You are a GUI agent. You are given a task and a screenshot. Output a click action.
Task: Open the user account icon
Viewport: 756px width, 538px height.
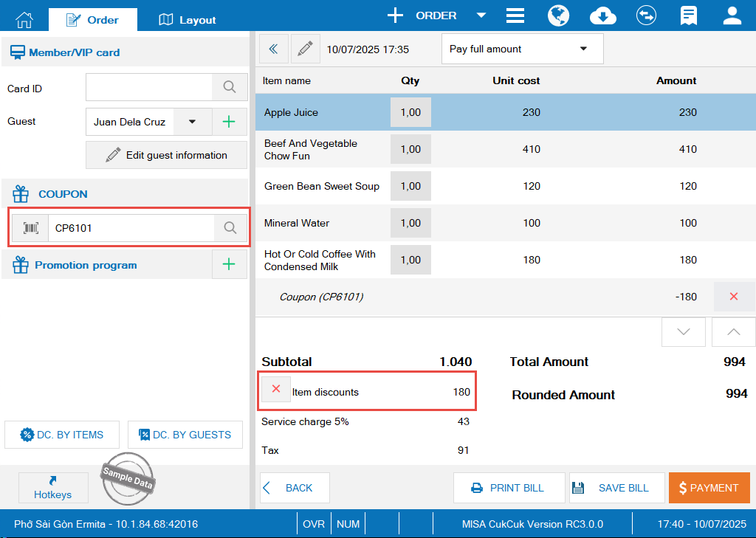tap(732, 15)
